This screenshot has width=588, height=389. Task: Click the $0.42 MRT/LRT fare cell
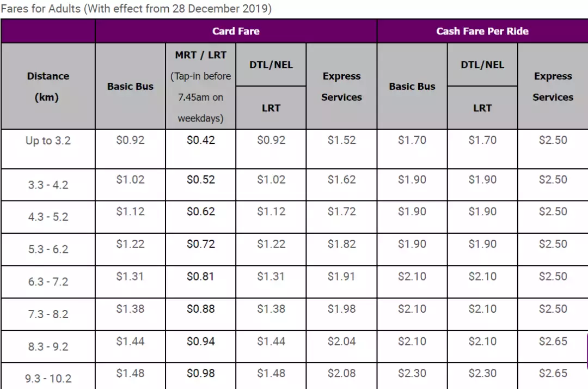point(200,141)
